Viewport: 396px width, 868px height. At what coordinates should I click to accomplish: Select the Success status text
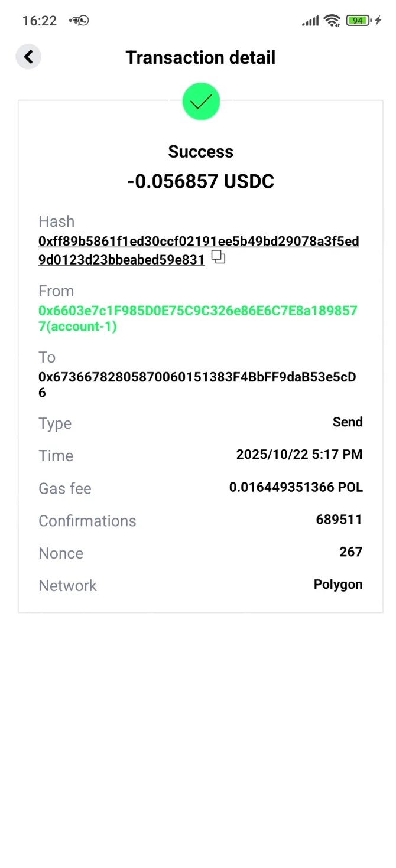[x=201, y=151]
